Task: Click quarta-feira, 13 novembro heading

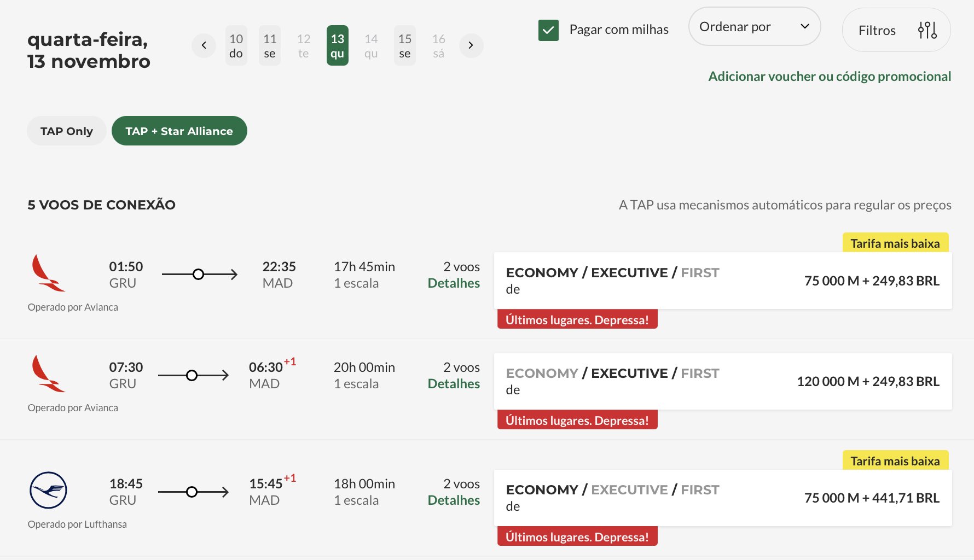Action: click(x=89, y=50)
